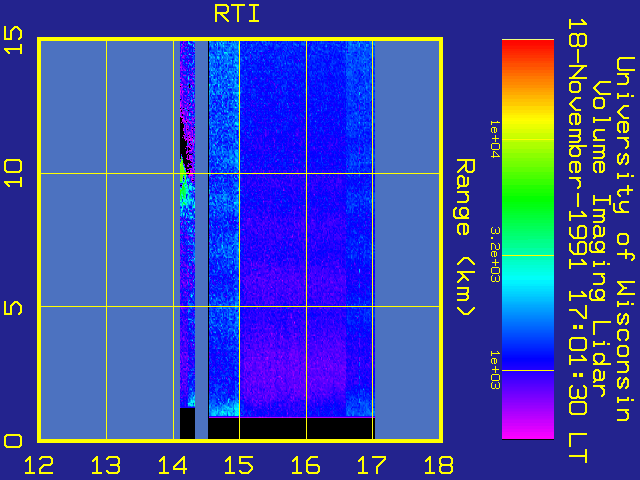This screenshot has width=640, height=480.
Task: Select the x-axis label 14
Action: pos(173,465)
